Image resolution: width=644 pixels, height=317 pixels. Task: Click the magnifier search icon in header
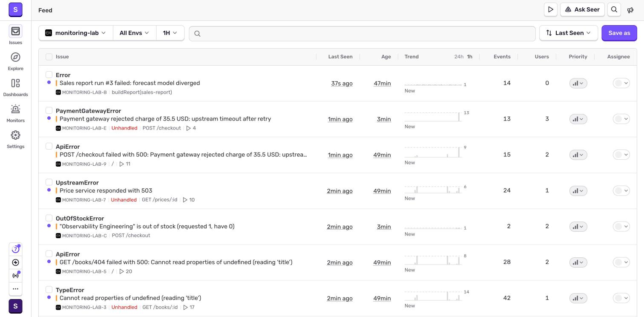pos(614,9)
